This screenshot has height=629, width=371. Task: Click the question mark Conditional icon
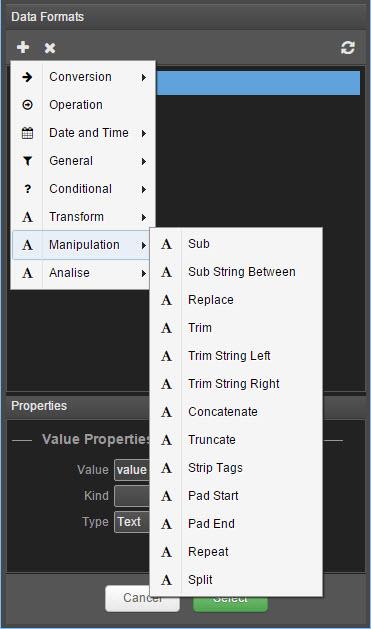[x=27, y=189]
